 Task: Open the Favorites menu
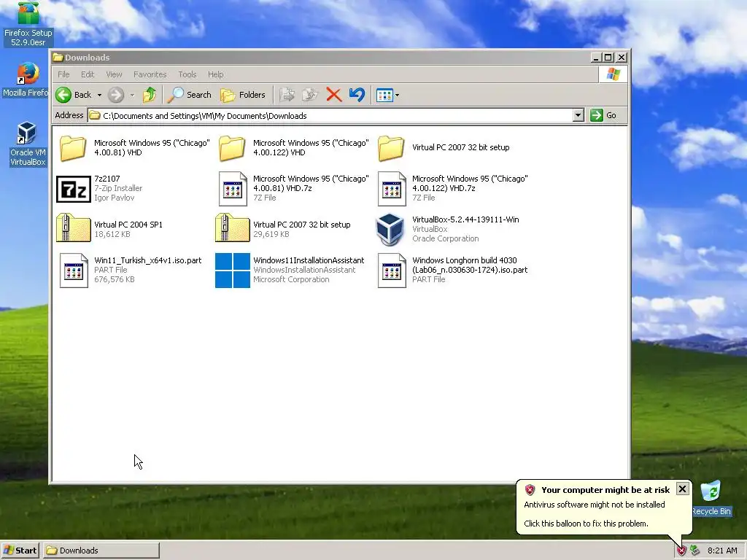(150, 74)
